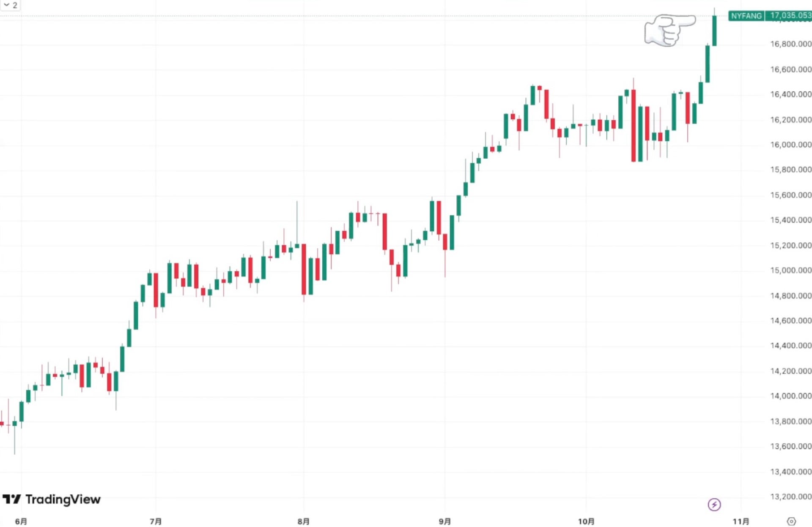The width and height of the screenshot is (812, 527).
Task: Click the latest tall green candle
Action: click(x=714, y=30)
